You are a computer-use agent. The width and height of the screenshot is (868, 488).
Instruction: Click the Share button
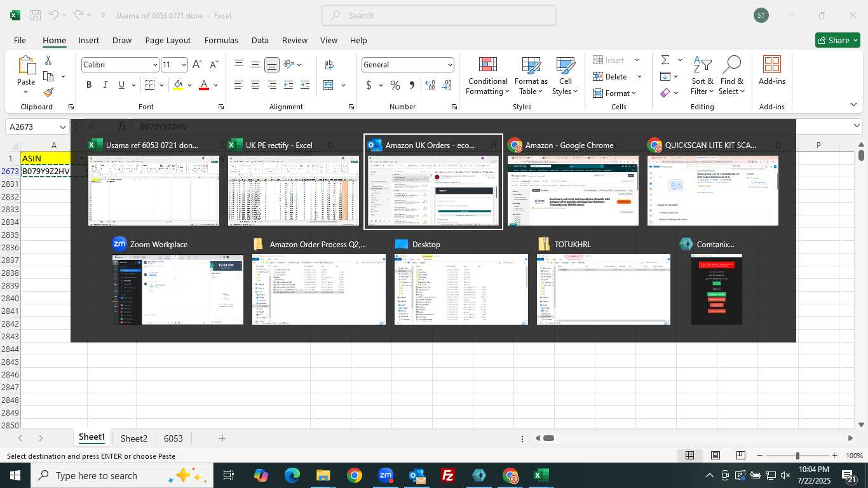(837, 40)
